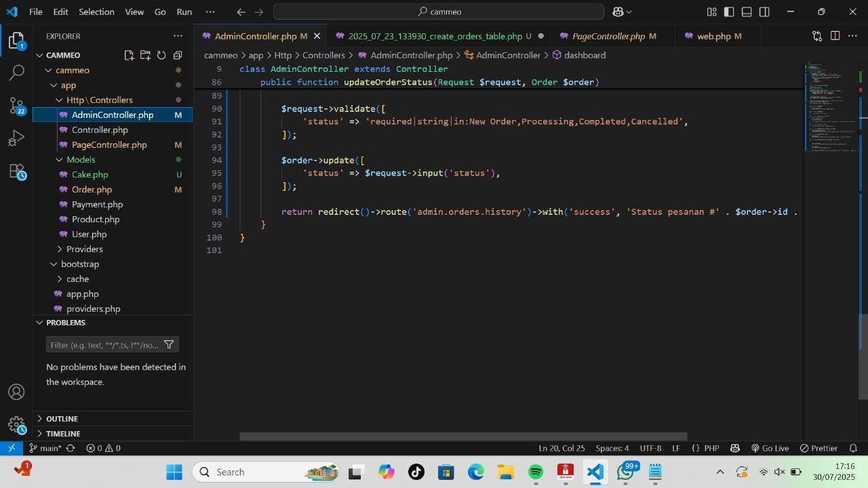Expand the OUTLINE section
868x488 pixels.
(62, 419)
